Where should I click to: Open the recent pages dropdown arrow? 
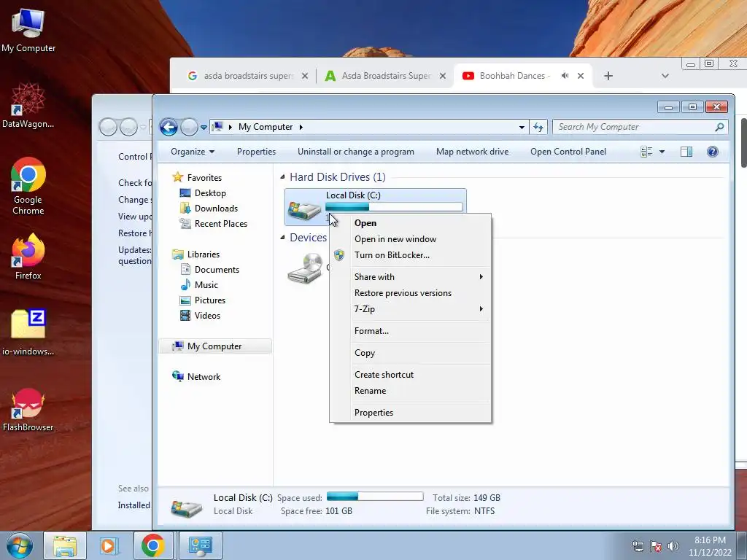point(204,128)
